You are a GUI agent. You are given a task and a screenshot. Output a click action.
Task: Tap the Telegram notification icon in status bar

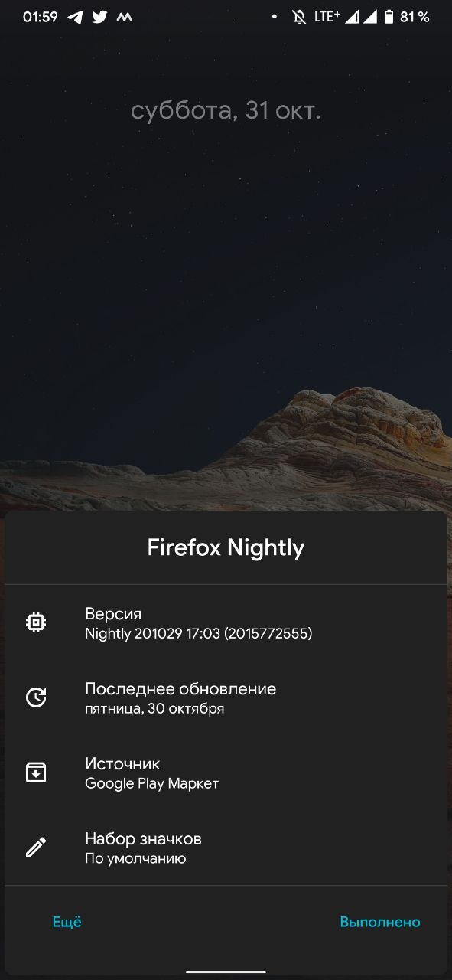[75, 17]
